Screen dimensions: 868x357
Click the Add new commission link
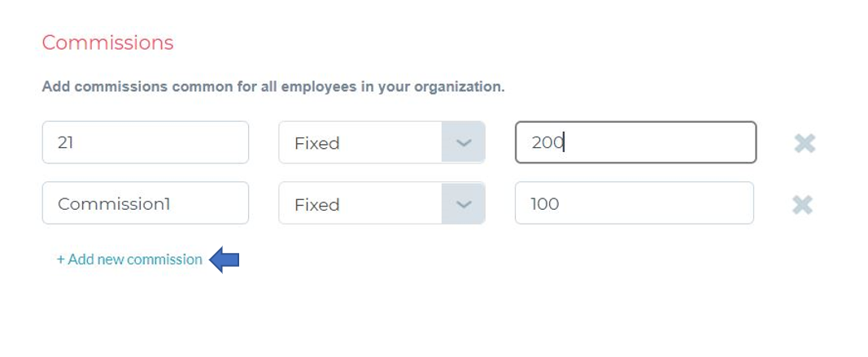coord(129,259)
